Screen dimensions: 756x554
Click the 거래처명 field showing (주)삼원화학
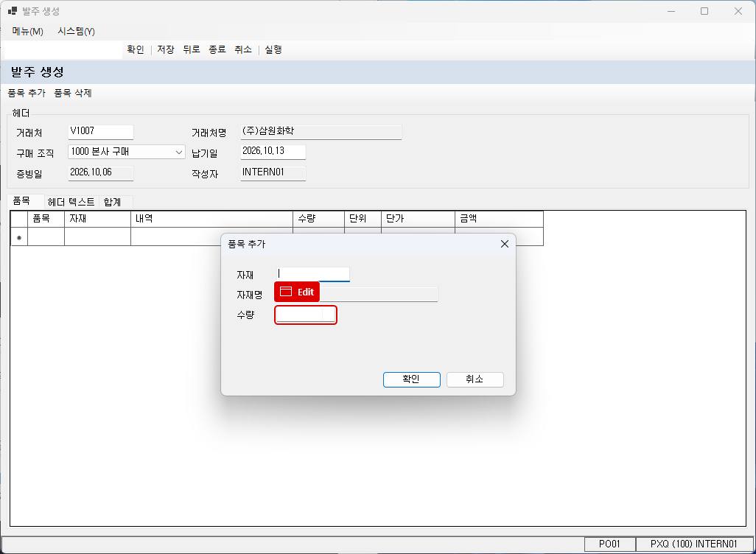pos(321,132)
